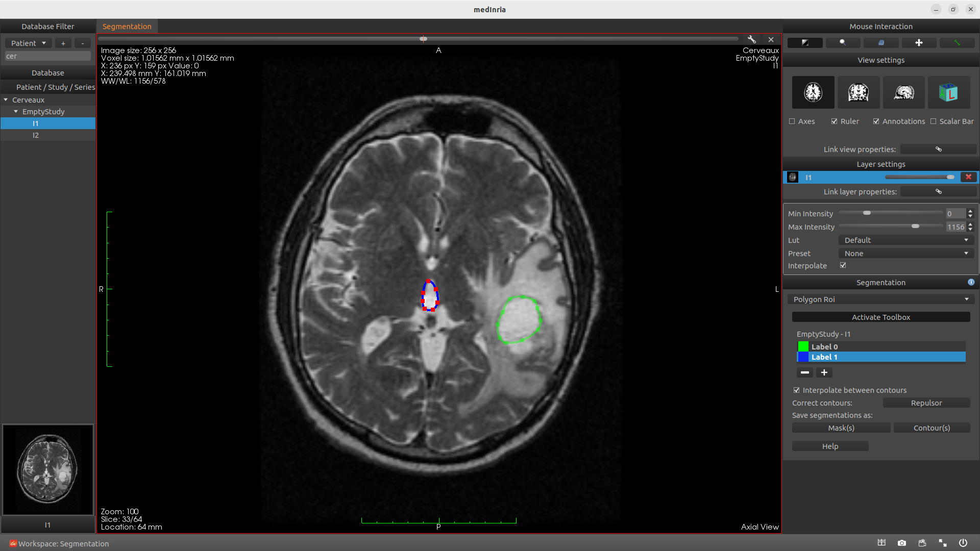This screenshot has width=980, height=551.
Task: Remove database filter with minus button
Action: coord(83,43)
